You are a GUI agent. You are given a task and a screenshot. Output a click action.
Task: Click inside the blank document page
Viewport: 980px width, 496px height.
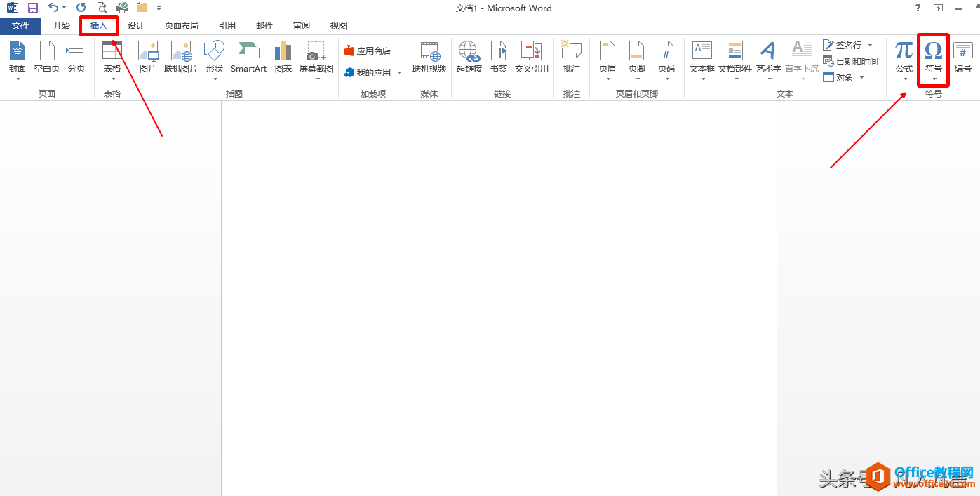(x=499, y=298)
